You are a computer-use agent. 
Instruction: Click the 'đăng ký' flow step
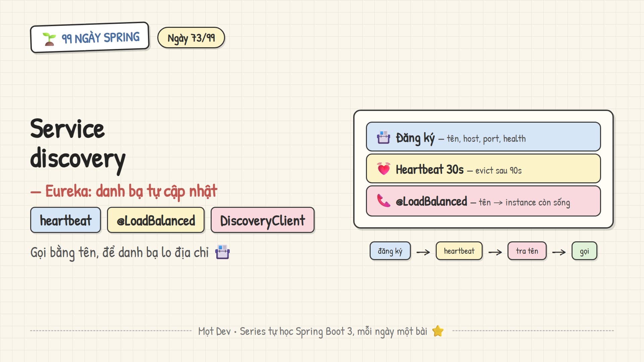(390, 251)
